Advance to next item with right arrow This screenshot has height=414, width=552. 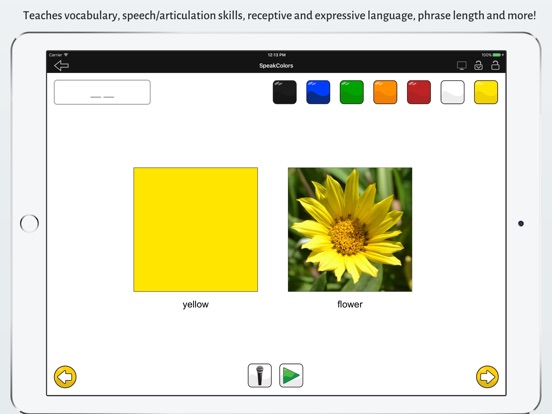[x=488, y=377]
